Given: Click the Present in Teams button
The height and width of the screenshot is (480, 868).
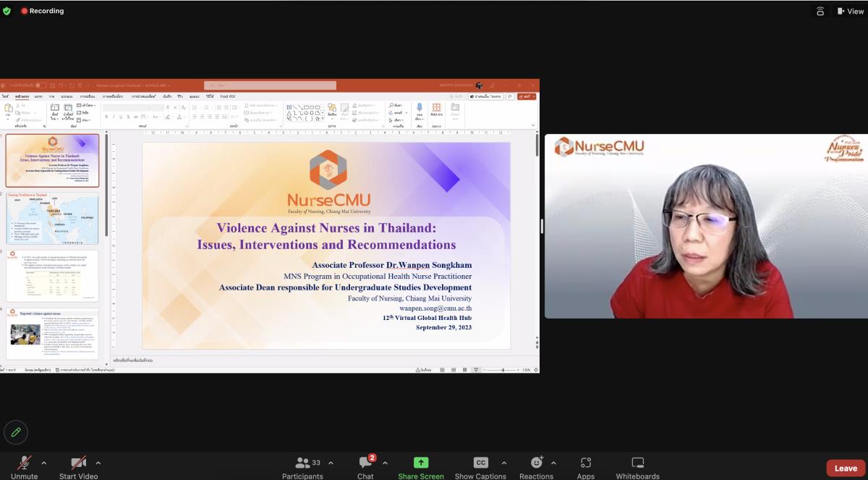Looking at the screenshot, I should pos(485,96).
